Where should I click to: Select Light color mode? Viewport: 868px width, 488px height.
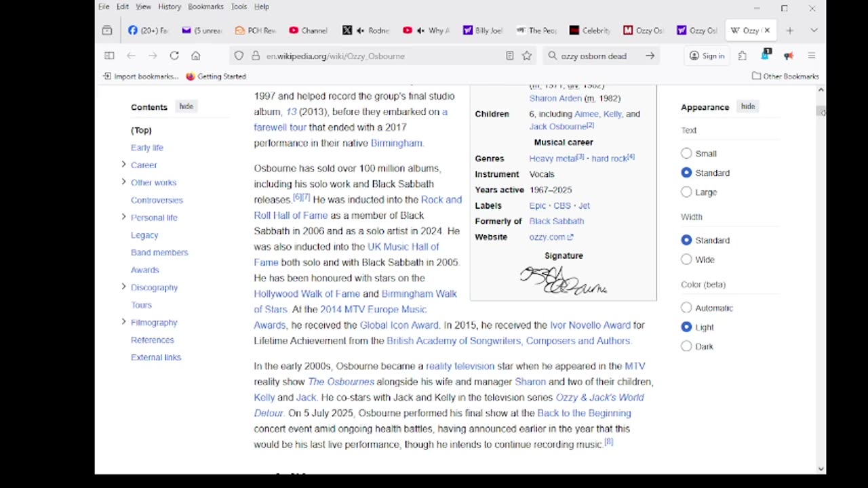[686, 327]
